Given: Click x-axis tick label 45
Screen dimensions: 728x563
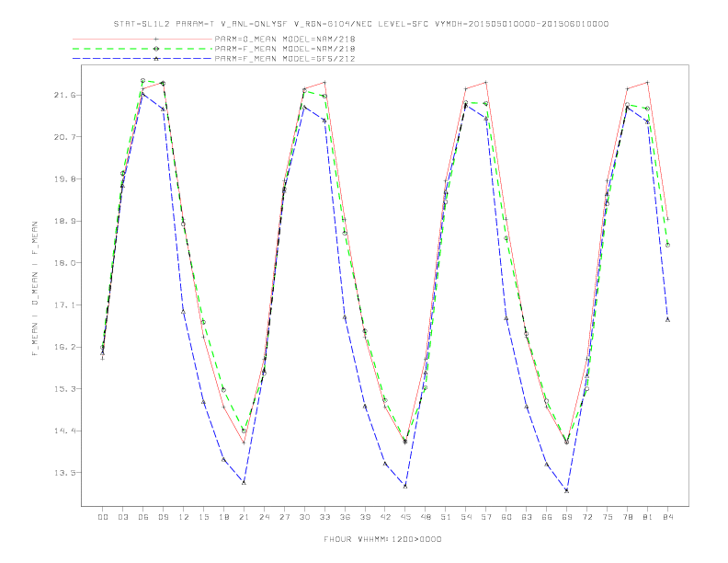Looking at the screenshot, I should tap(405, 517).
